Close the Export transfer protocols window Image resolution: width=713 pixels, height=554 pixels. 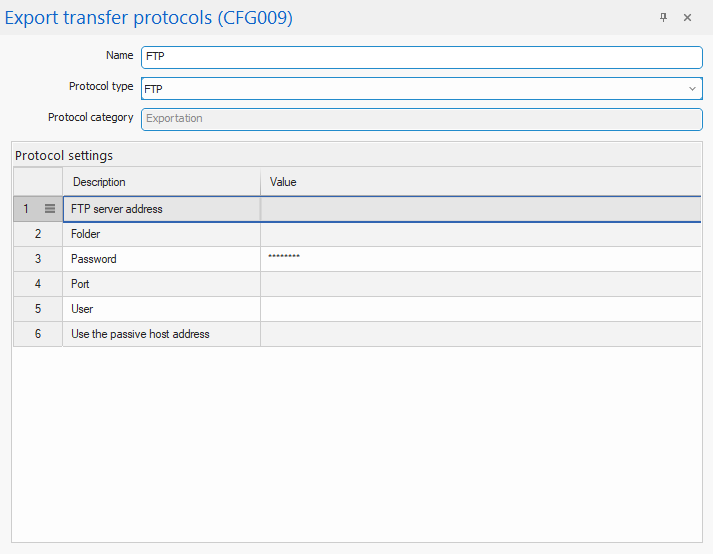pos(687,18)
